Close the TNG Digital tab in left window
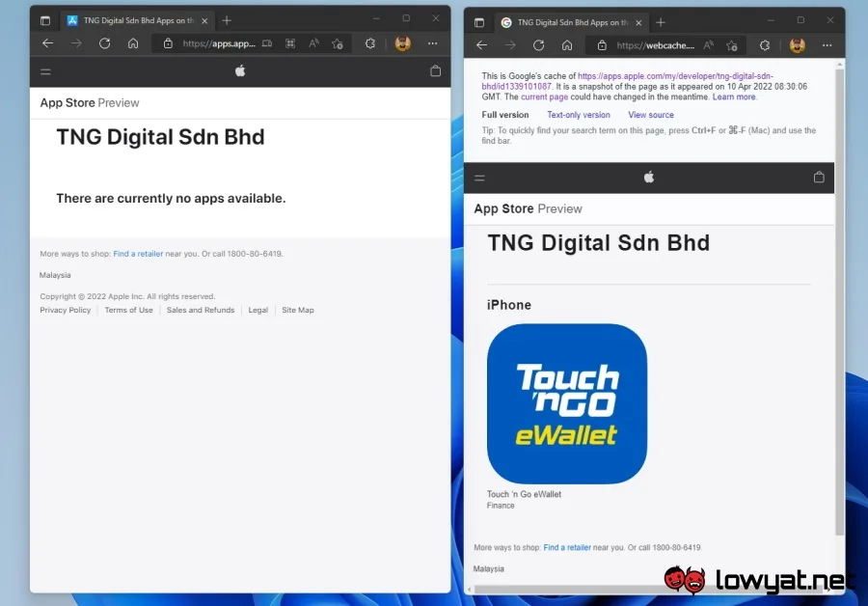Image resolution: width=868 pixels, height=606 pixels. (x=204, y=20)
